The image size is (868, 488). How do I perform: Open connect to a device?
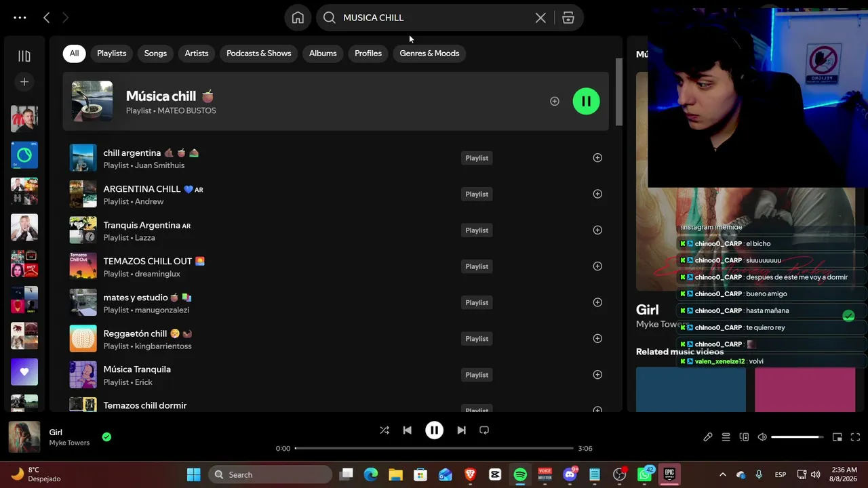click(744, 437)
